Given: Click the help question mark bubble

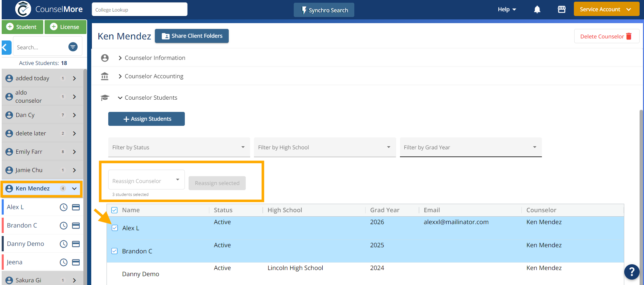Looking at the screenshot, I should [x=632, y=272].
